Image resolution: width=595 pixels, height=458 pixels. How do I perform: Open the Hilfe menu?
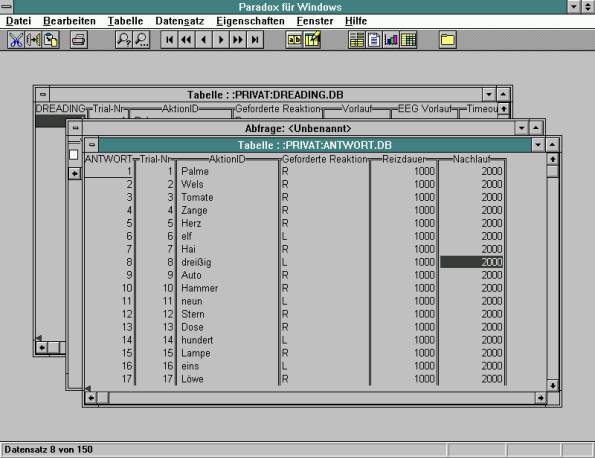point(356,21)
